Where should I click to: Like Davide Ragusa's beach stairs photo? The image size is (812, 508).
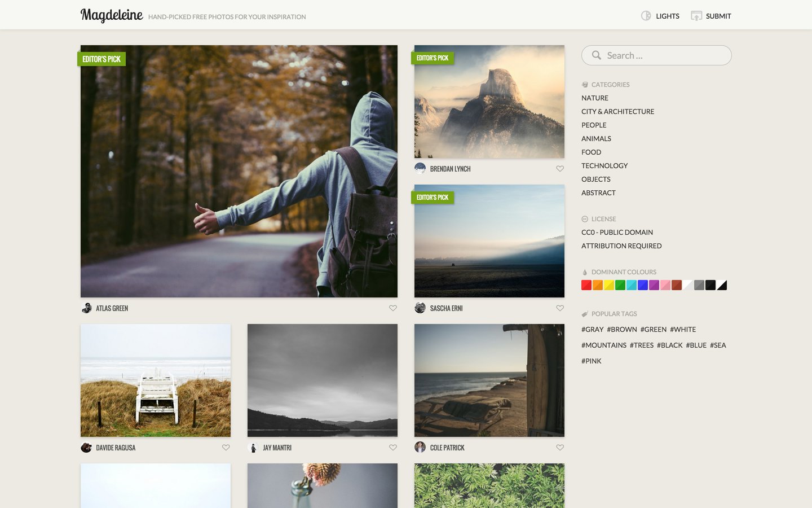226,448
